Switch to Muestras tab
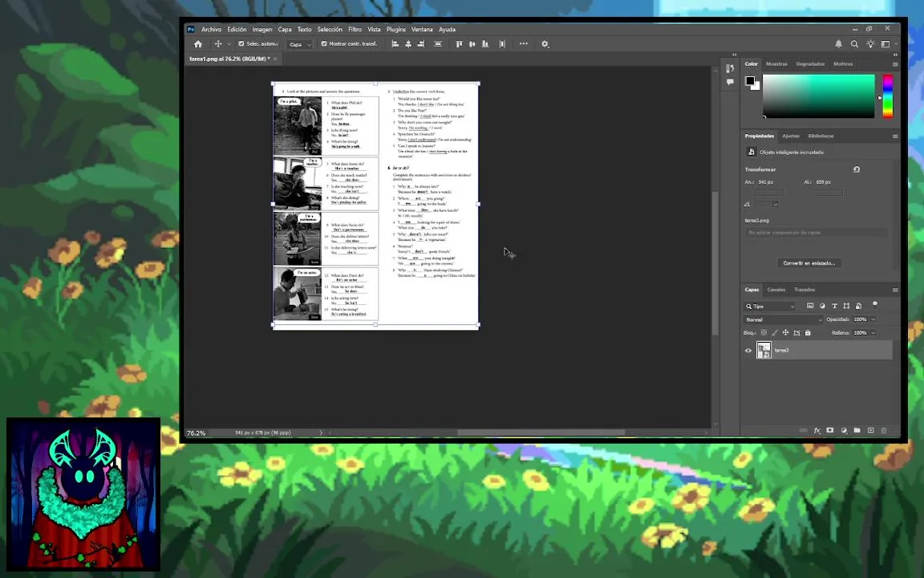The image size is (924, 578). click(776, 63)
